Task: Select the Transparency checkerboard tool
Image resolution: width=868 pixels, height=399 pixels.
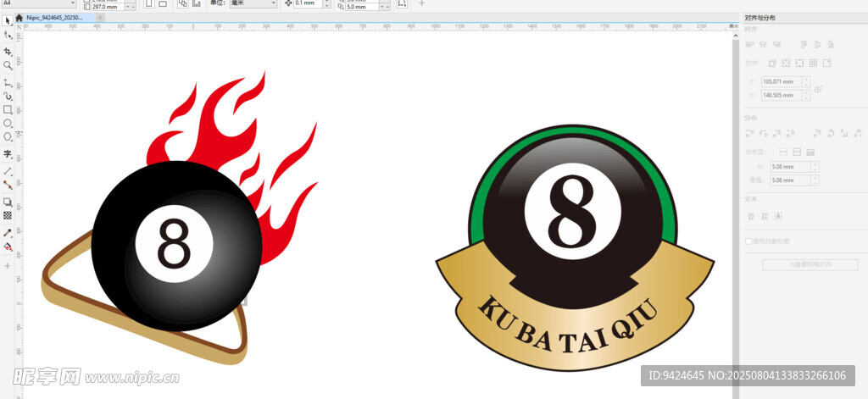Action: click(x=8, y=215)
